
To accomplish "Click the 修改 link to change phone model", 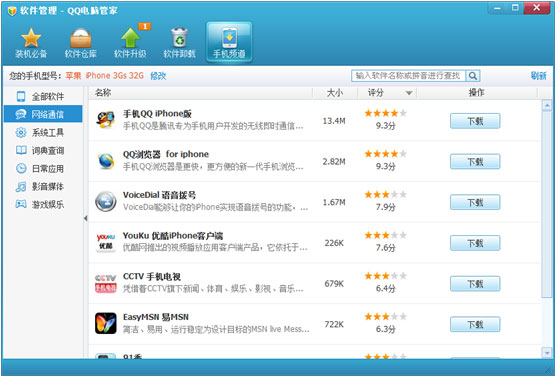I will (158, 76).
